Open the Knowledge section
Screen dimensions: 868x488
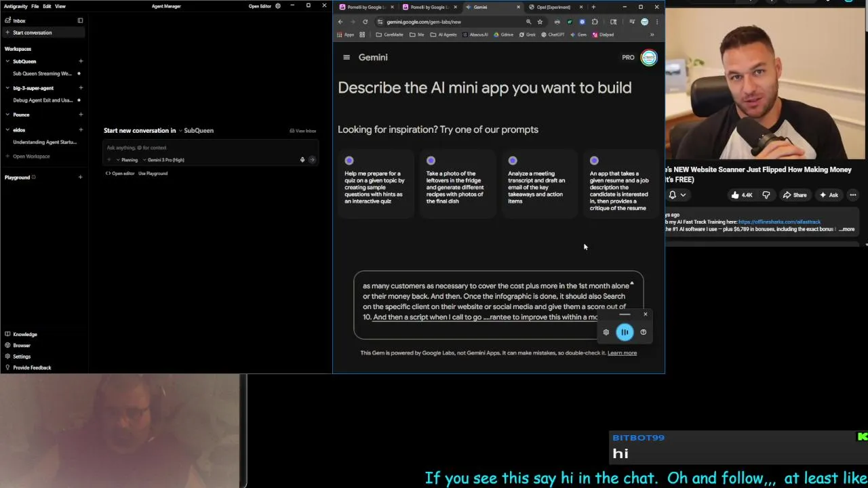click(x=24, y=334)
